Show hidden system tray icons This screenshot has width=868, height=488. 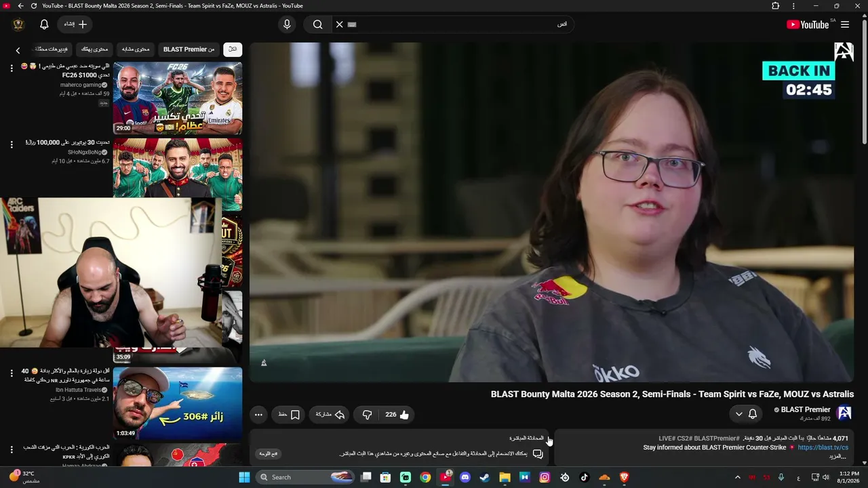point(738,477)
